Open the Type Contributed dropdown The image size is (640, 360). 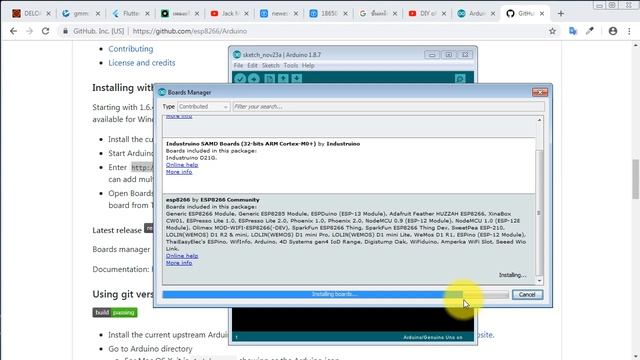tap(203, 107)
